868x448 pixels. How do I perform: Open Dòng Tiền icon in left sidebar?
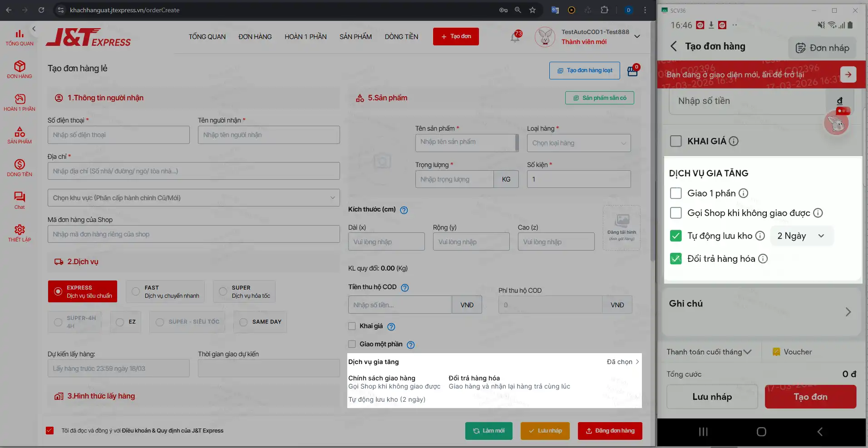coord(20,167)
